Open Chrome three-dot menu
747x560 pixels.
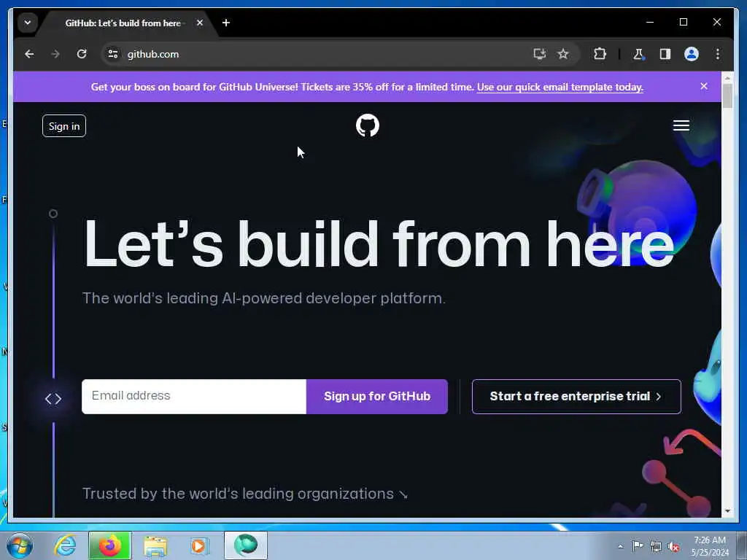tap(718, 54)
